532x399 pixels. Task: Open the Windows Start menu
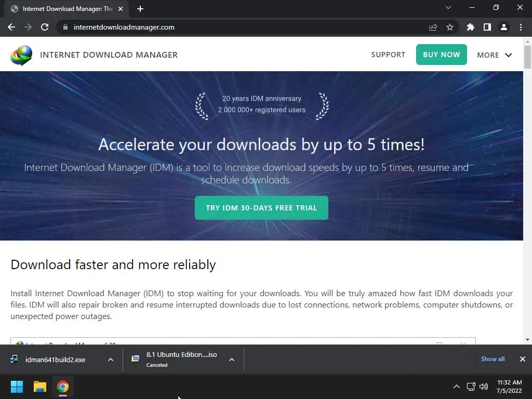click(17, 387)
